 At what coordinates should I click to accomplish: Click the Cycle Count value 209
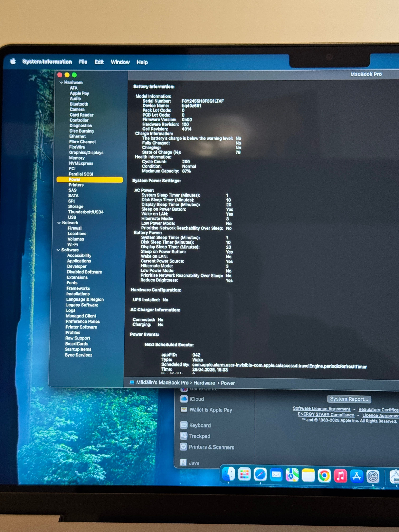pyautogui.click(x=186, y=162)
